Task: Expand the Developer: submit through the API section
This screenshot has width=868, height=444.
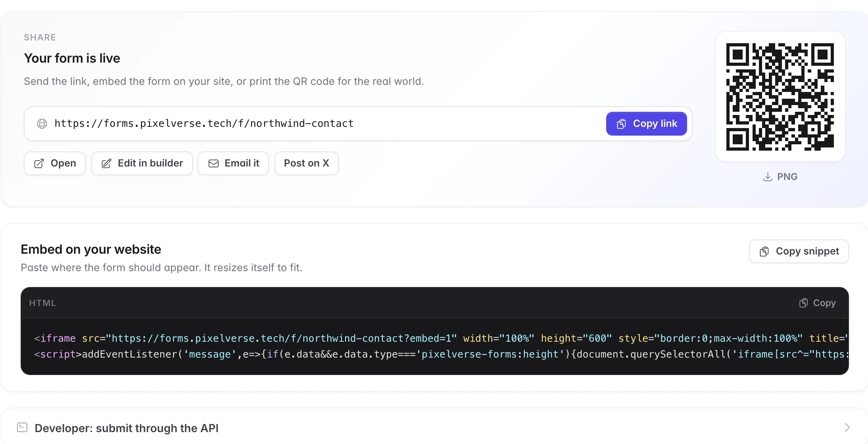Action: click(x=435, y=428)
